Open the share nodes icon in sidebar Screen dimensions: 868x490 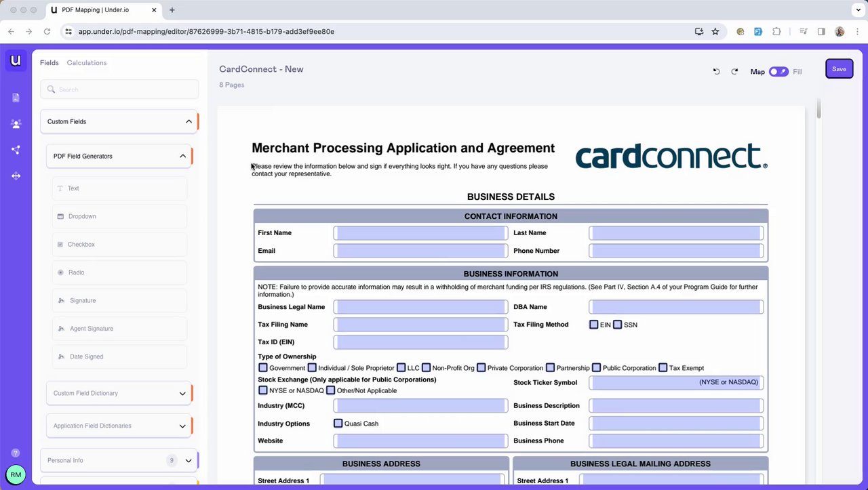click(x=16, y=150)
